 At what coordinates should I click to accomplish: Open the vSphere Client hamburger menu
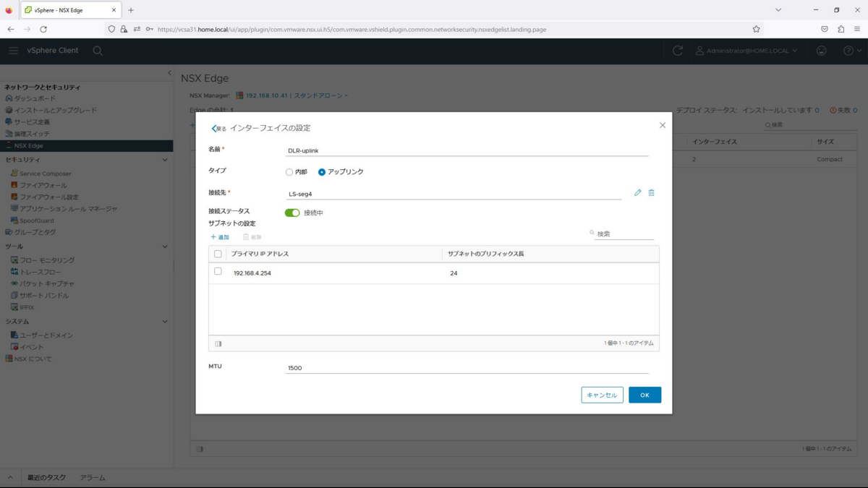coord(13,51)
